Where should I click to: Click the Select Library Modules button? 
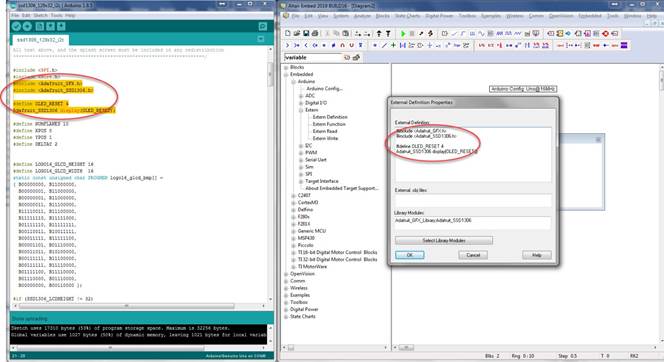444,240
